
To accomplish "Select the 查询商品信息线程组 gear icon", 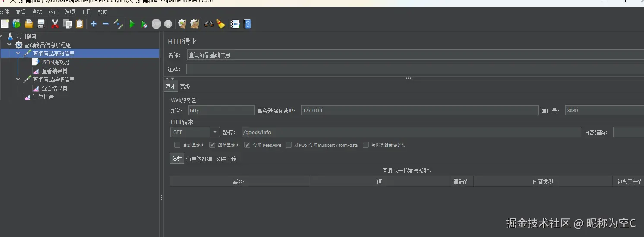I will [19, 45].
